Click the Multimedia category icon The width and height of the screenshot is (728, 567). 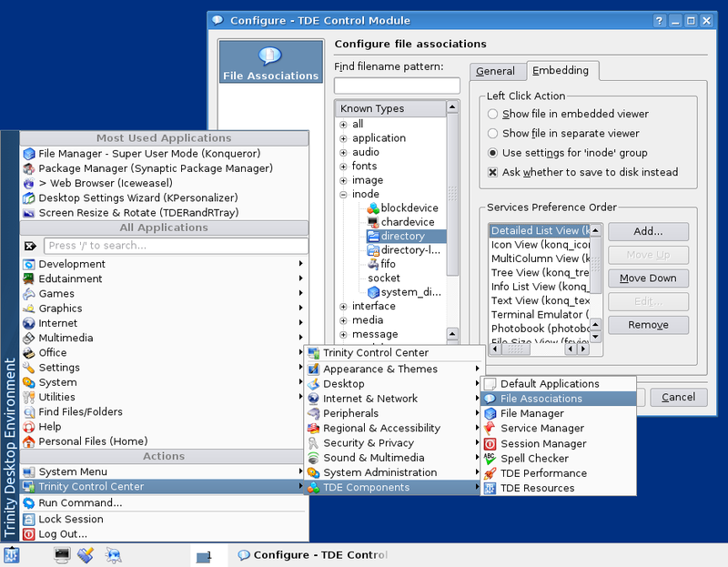(x=29, y=338)
